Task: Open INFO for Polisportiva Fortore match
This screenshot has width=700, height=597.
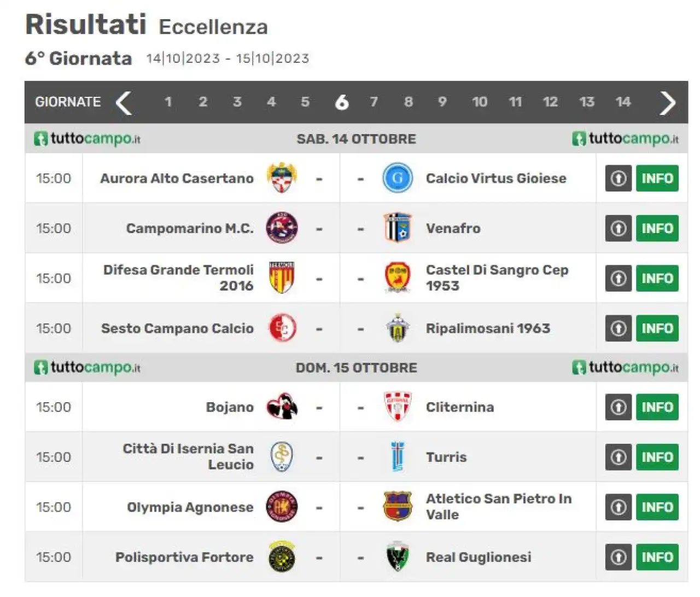Action: [657, 557]
